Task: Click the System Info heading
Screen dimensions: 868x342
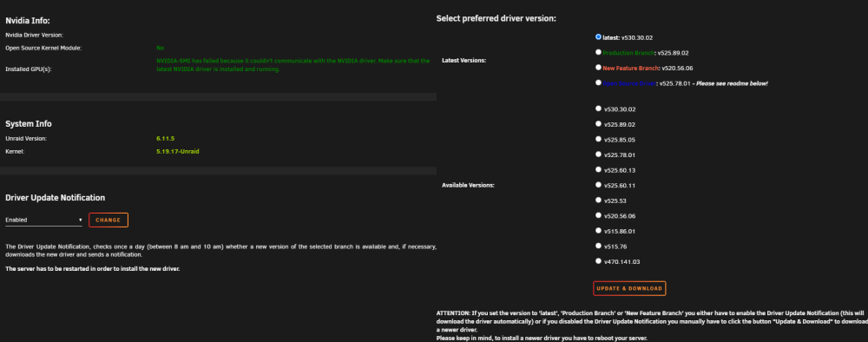Action: (x=29, y=124)
